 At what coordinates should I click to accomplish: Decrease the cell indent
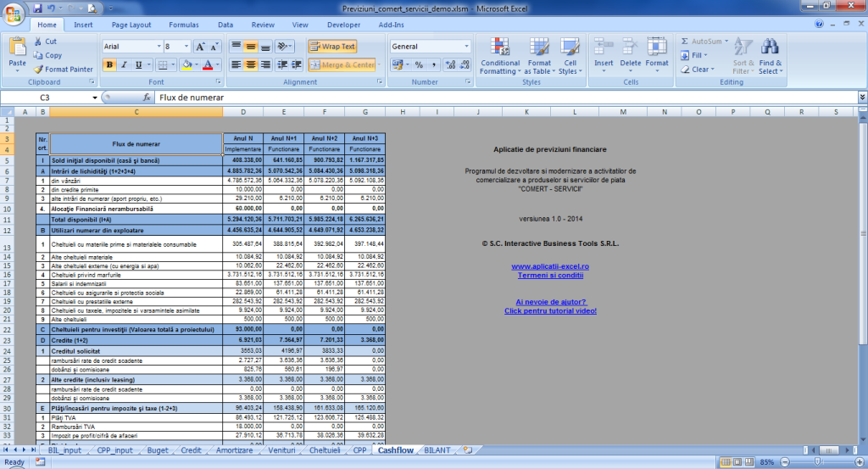tap(282, 64)
